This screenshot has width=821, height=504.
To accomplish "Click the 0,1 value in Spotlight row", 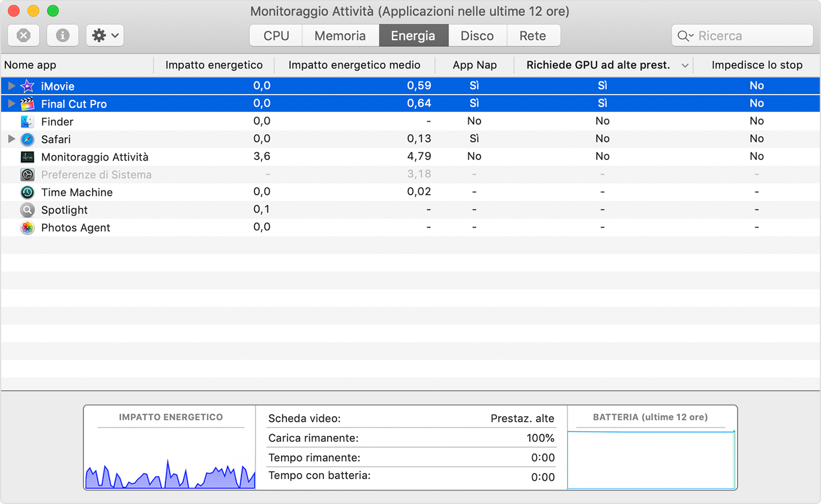I will point(262,209).
